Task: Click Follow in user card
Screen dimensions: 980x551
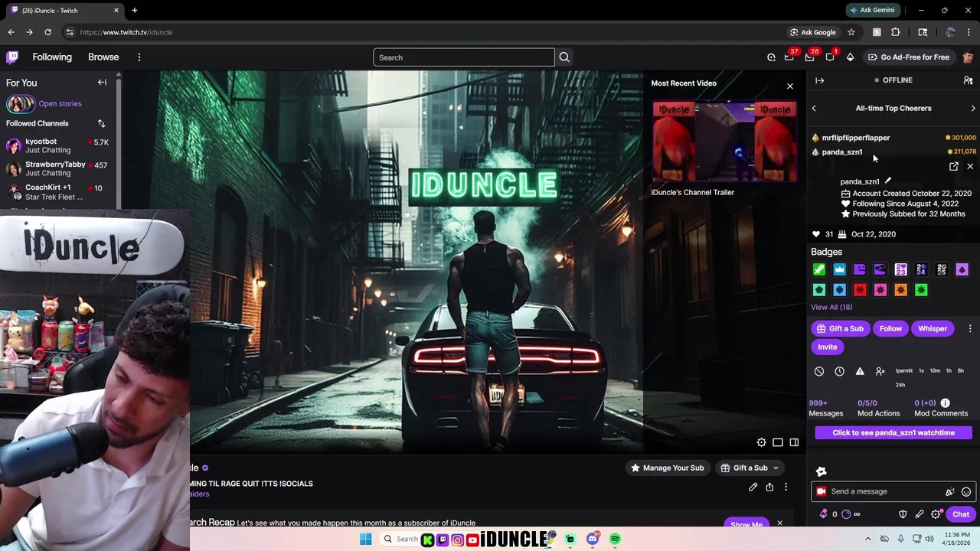Action: pyautogui.click(x=890, y=328)
